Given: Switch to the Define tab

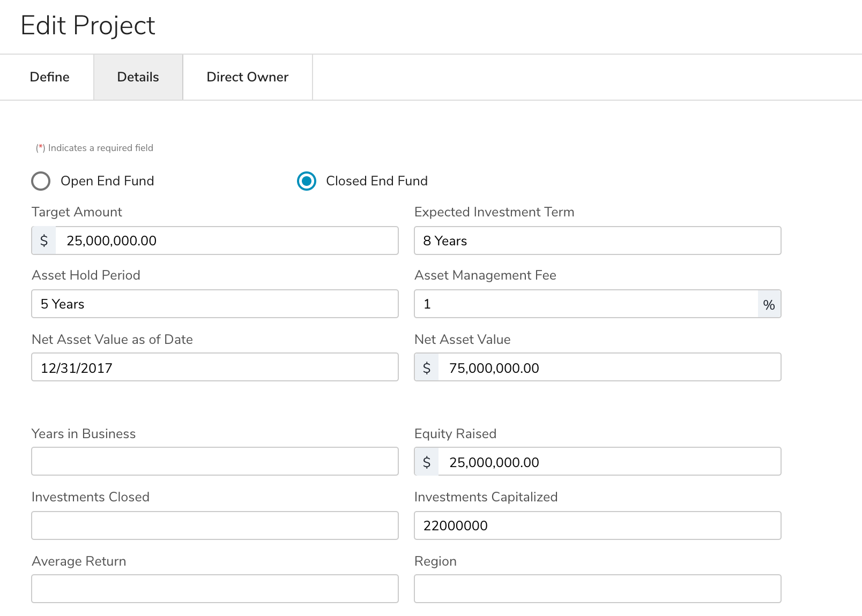Looking at the screenshot, I should (49, 77).
